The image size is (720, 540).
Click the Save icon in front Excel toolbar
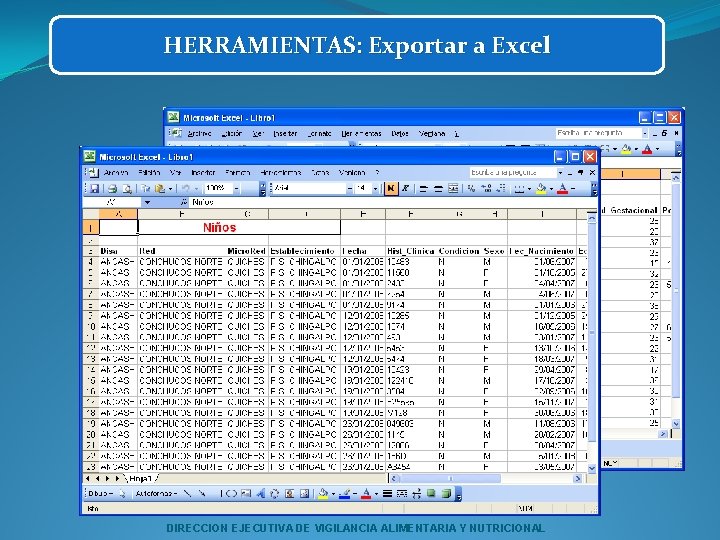pyautogui.click(x=95, y=188)
